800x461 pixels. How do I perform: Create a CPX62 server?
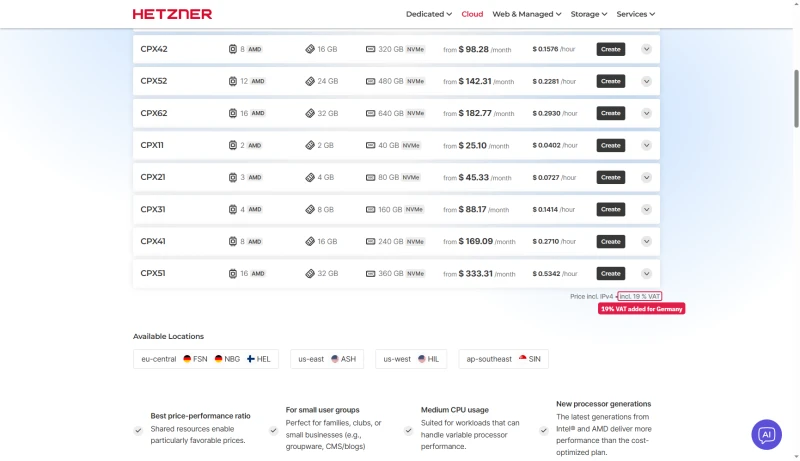(611, 113)
